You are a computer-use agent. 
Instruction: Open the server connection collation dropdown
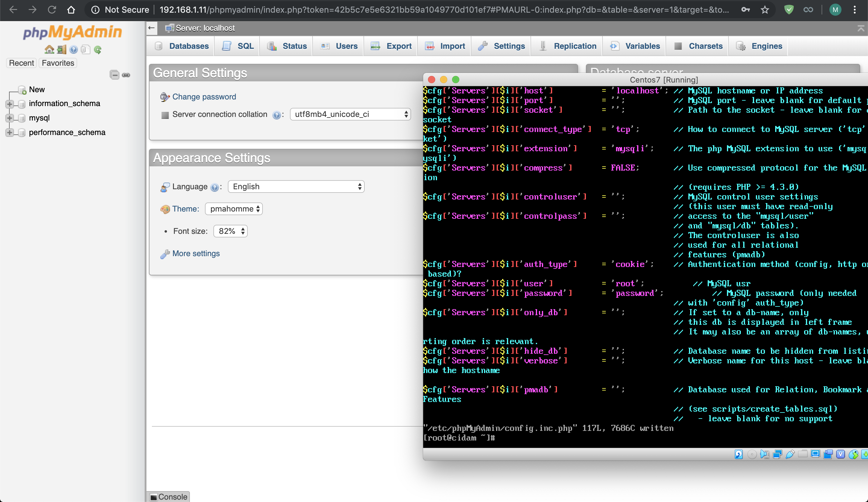[350, 114]
